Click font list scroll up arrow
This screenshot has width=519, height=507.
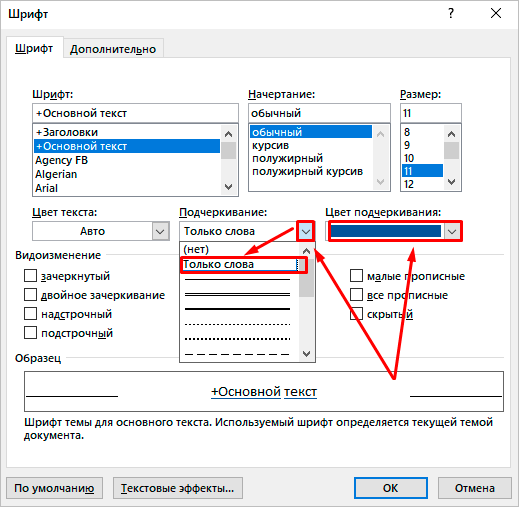(228, 134)
